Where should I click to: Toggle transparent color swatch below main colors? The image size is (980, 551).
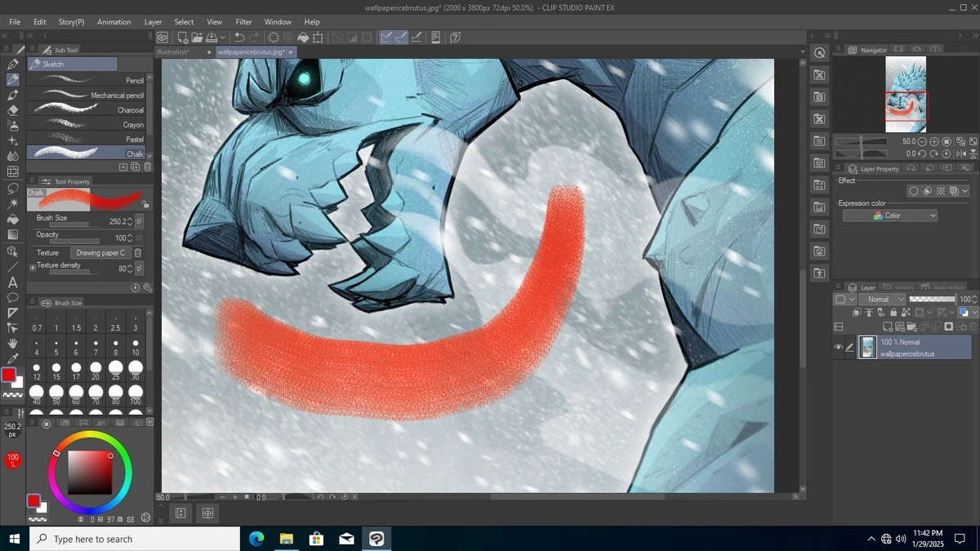pos(12,394)
